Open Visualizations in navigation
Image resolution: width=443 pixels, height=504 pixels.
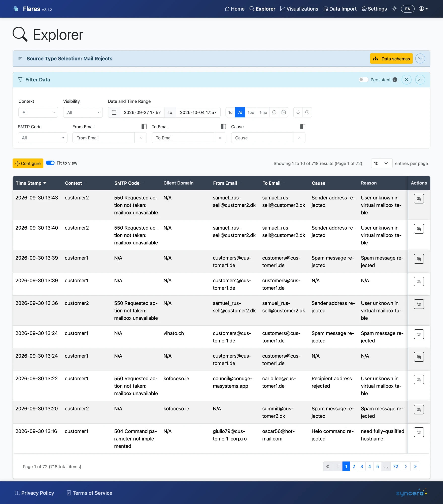299,9
